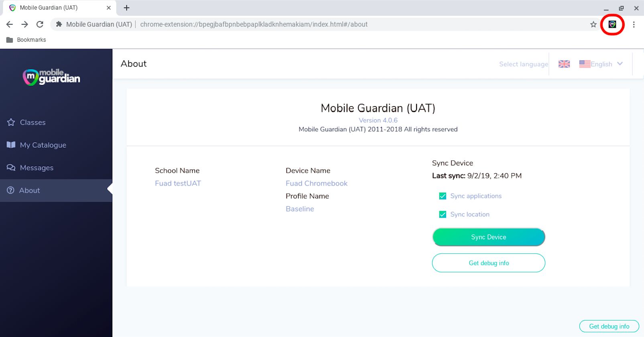
Task: Click the Select language label
Action: 523,64
